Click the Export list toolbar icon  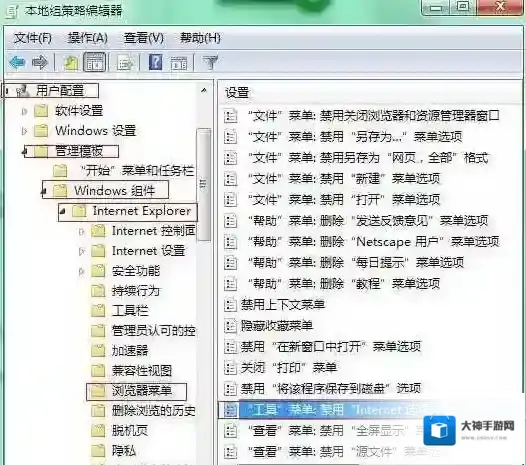click(125, 63)
